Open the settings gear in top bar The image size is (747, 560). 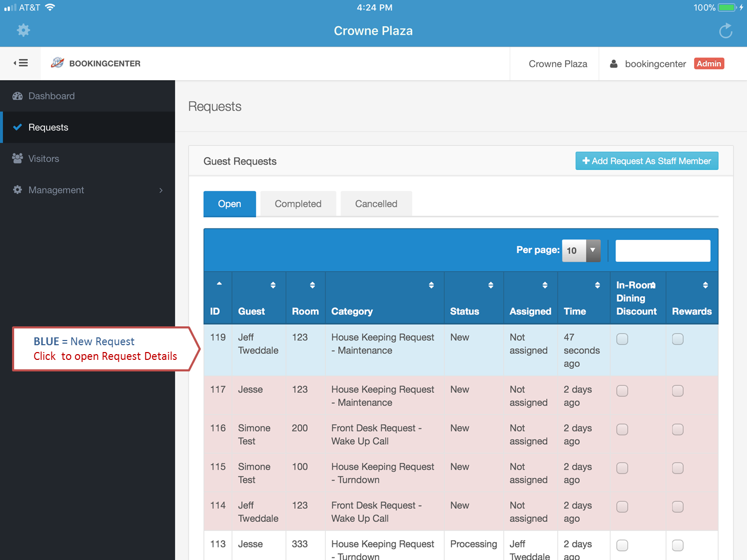coord(24,30)
